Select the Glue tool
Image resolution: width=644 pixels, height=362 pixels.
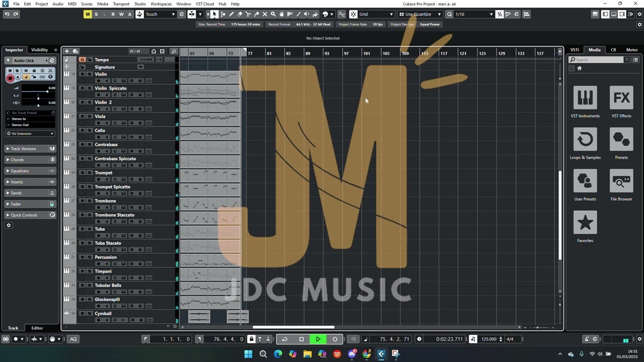coord(257,14)
